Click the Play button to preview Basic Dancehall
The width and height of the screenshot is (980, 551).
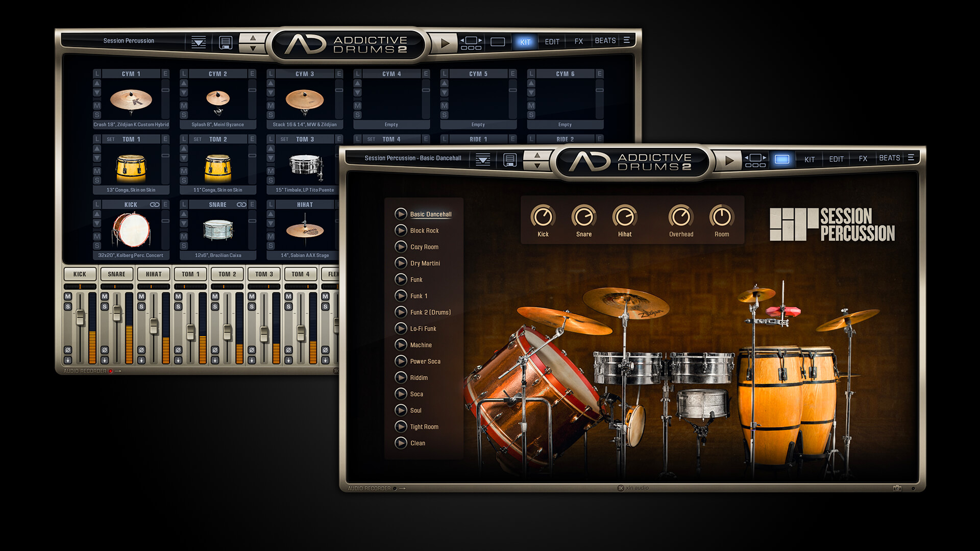[x=397, y=214]
